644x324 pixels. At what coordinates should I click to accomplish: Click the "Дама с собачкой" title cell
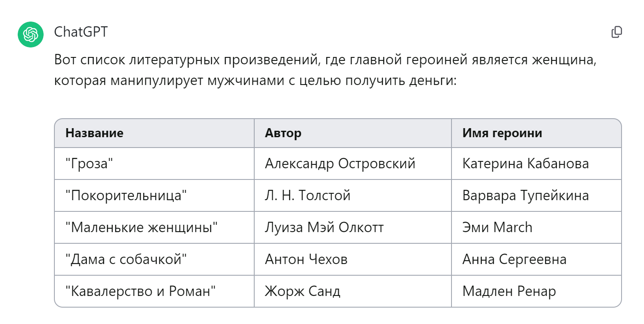tap(126, 259)
